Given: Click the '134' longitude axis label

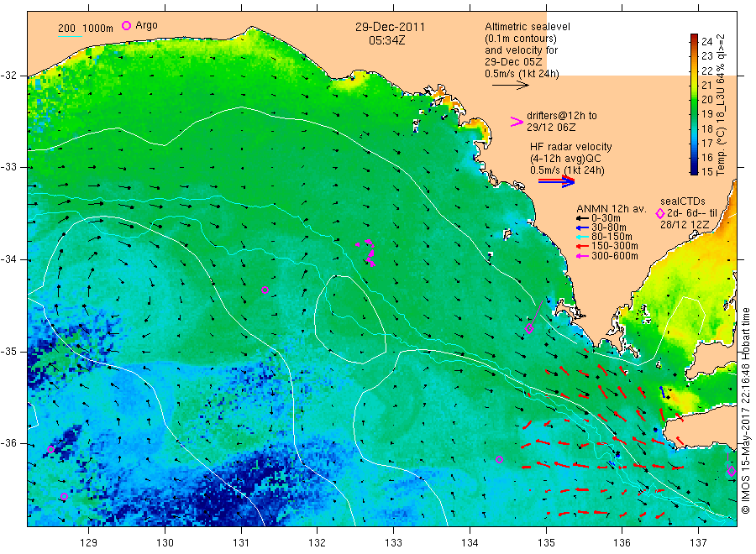Looking at the screenshot, I should pyautogui.click(x=470, y=543).
